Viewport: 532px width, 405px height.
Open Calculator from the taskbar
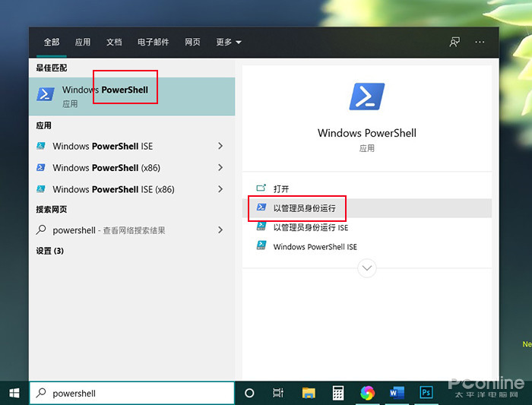(x=338, y=393)
